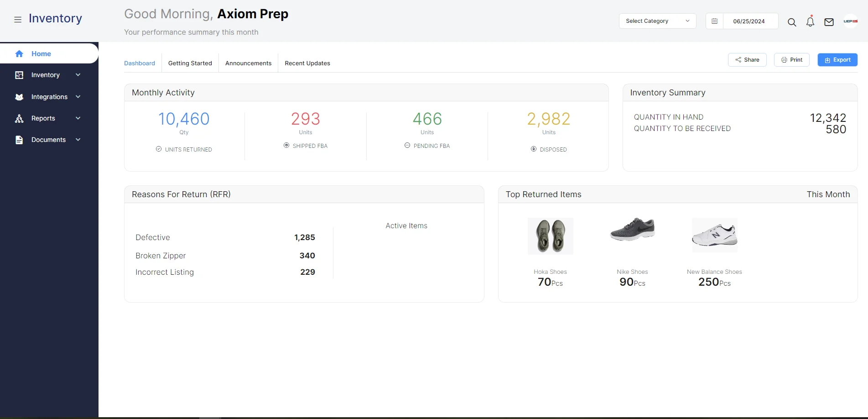Click the New Balance Shoes thumbnail
The image size is (868, 419).
(x=715, y=235)
